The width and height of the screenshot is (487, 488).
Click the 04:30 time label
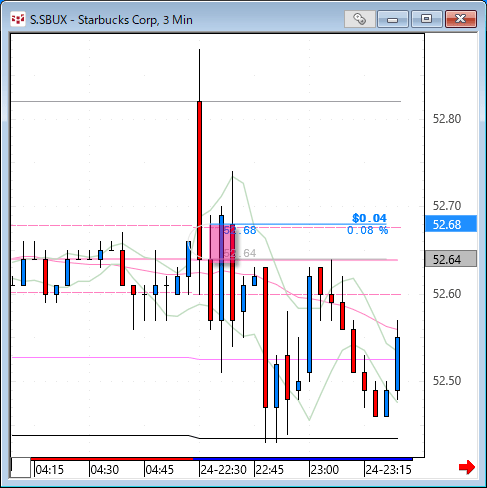(105, 470)
